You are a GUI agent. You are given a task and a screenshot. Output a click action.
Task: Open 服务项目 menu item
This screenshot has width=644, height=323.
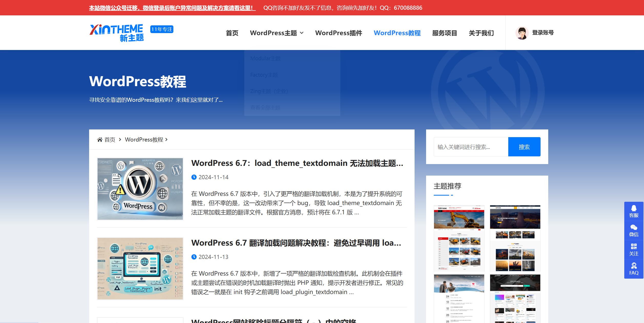[x=445, y=33]
